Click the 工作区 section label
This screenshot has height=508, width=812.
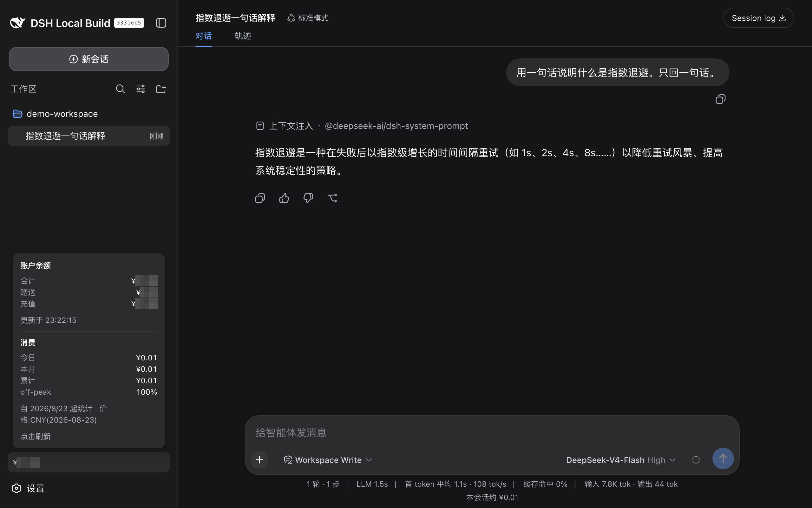pos(23,89)
